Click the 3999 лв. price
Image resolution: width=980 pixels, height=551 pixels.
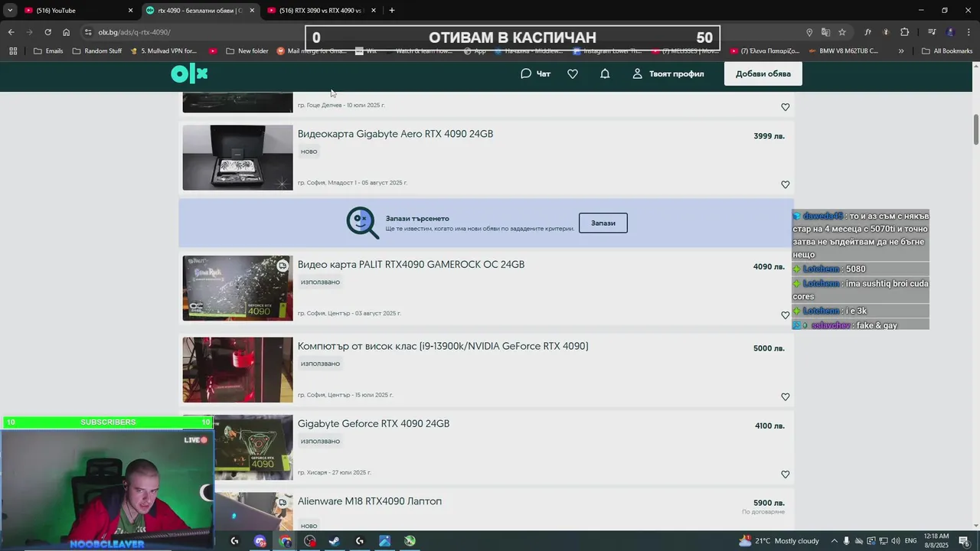[x=769, y=136]
